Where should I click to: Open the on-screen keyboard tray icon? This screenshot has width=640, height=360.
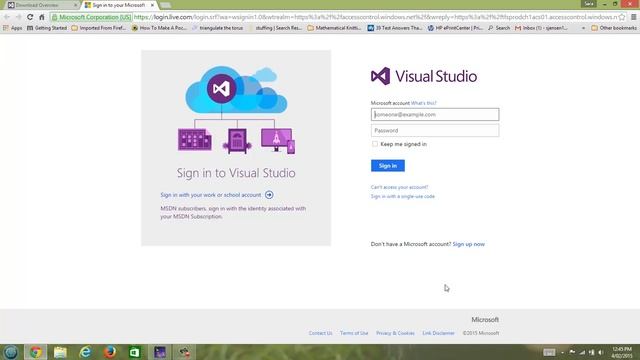pos(549,352)
